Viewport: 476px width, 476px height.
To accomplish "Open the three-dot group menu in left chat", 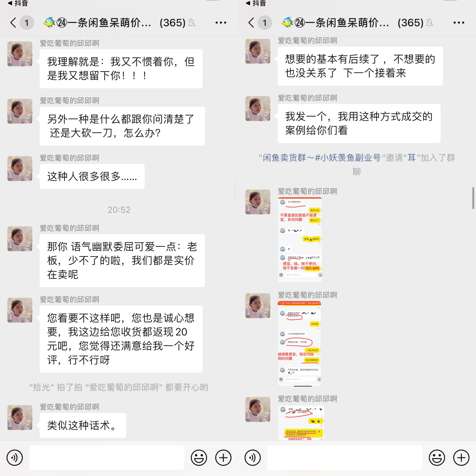I will [221, 23].
